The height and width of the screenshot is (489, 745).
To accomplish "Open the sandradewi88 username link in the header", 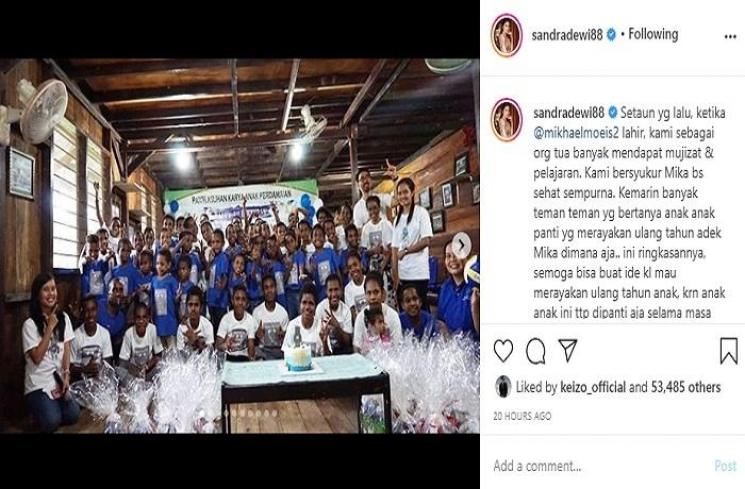I will coord(567,34).
